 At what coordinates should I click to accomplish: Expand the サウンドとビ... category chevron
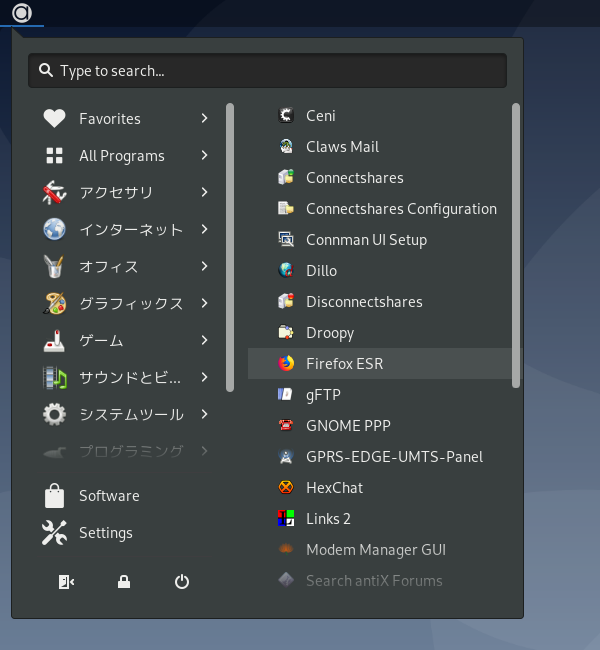[x=204, y=377]
